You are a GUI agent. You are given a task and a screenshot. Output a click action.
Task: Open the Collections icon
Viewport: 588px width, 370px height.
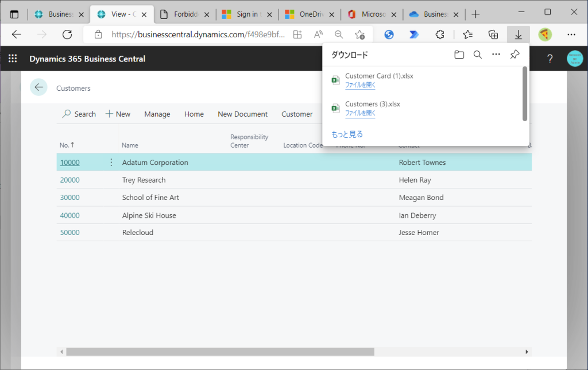[493, 34]
